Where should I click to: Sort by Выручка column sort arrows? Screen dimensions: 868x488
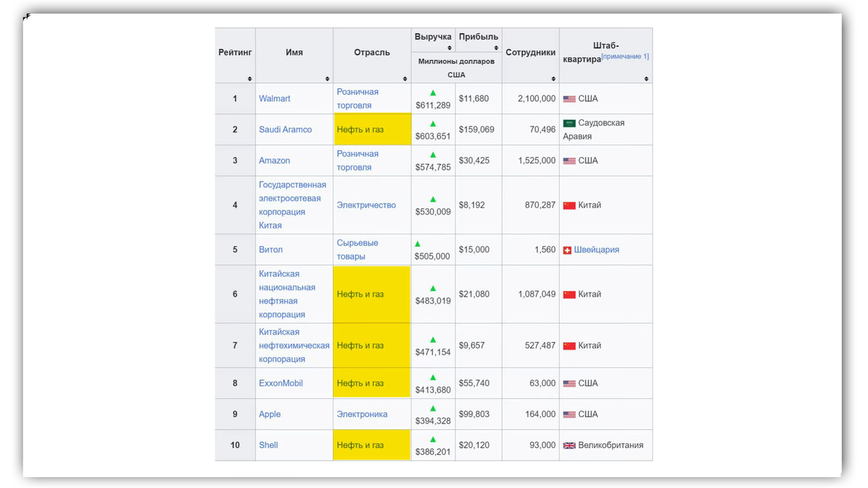coord(449,48)
